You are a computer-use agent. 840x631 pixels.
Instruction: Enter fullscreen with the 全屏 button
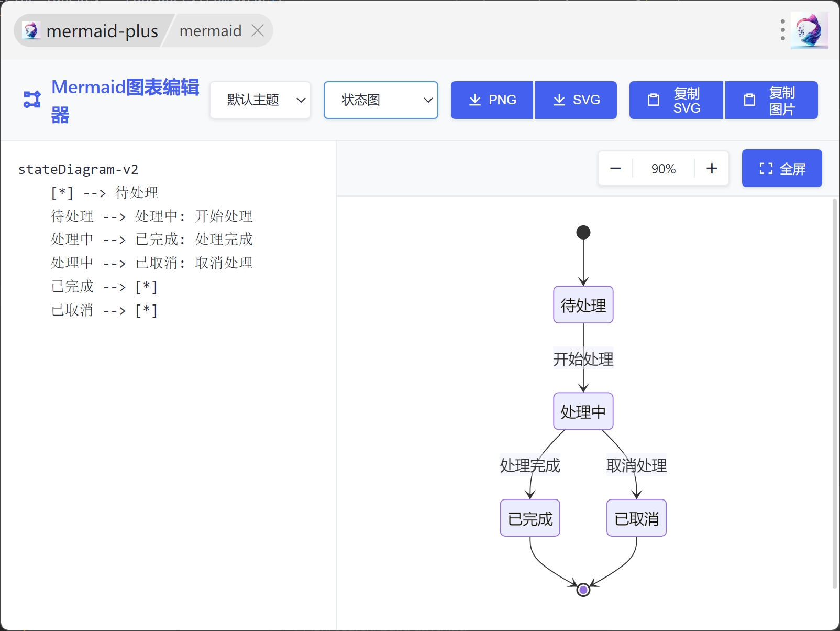tap(782, 168)
